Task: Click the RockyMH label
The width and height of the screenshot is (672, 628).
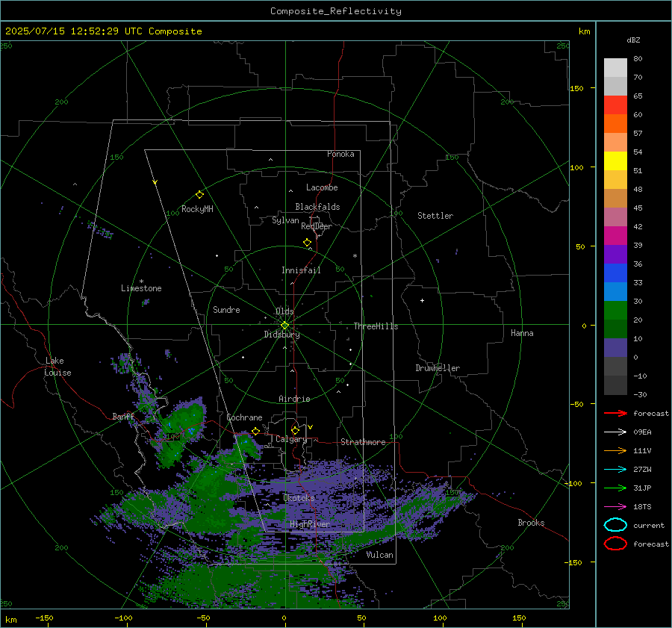Action: [x=197, y=209]
